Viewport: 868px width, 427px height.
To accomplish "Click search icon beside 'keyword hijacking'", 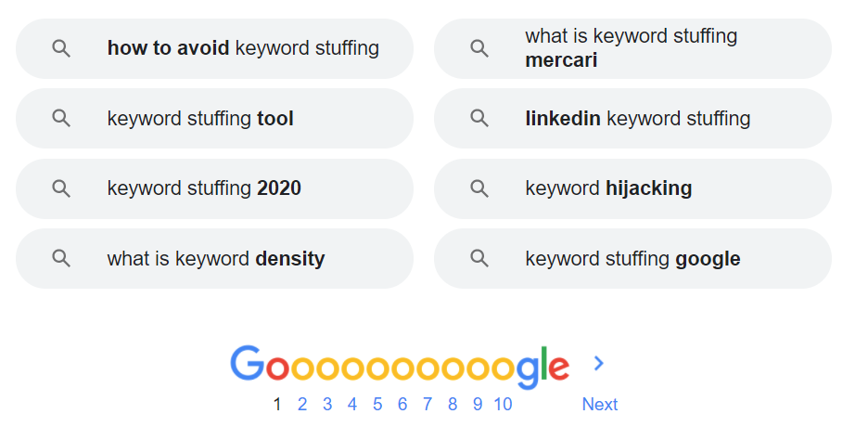I will click(x=479, y=188).
